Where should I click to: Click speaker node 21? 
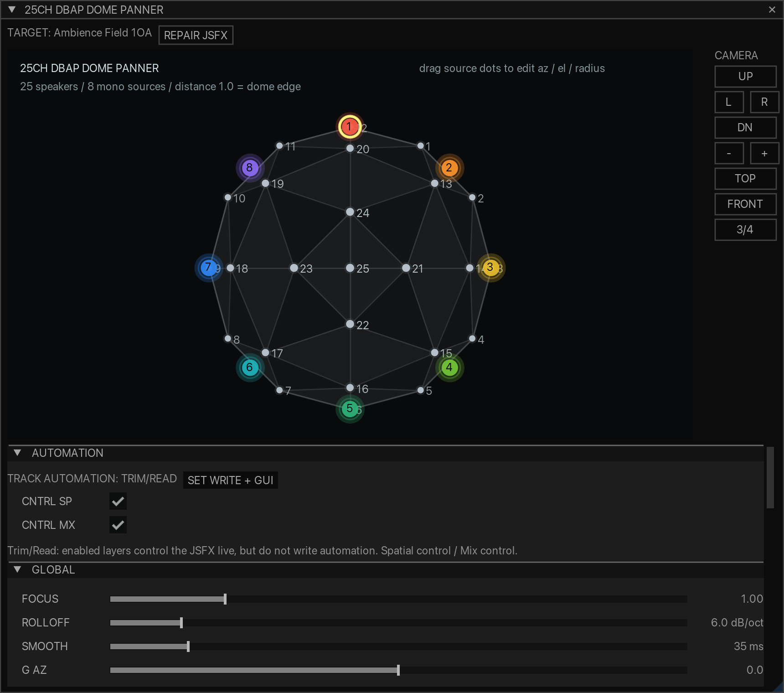coord(406,268)
